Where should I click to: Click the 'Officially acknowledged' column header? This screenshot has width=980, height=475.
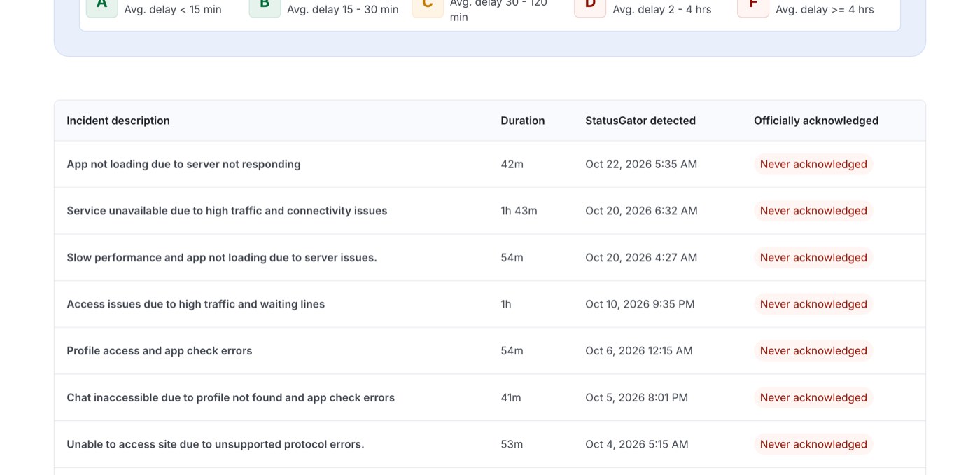tap(816, 121)
